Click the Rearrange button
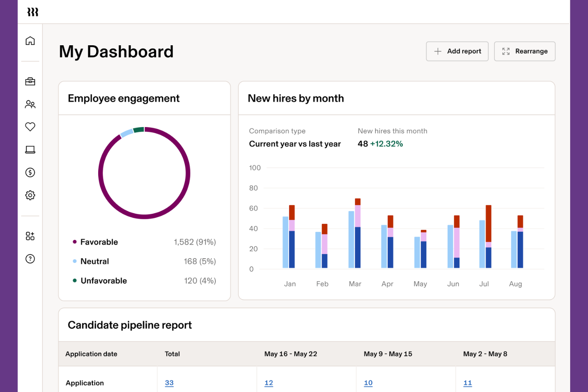 525,51
